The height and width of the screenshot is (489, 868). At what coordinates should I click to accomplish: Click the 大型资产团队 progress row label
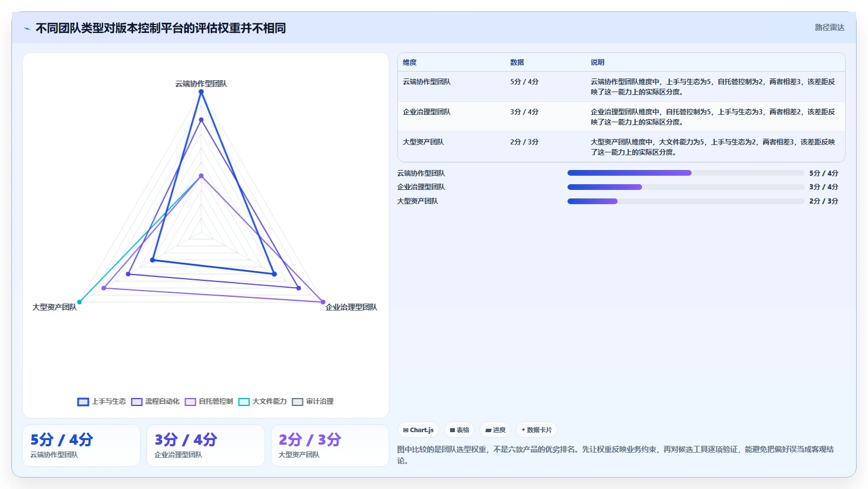(418, 201)
